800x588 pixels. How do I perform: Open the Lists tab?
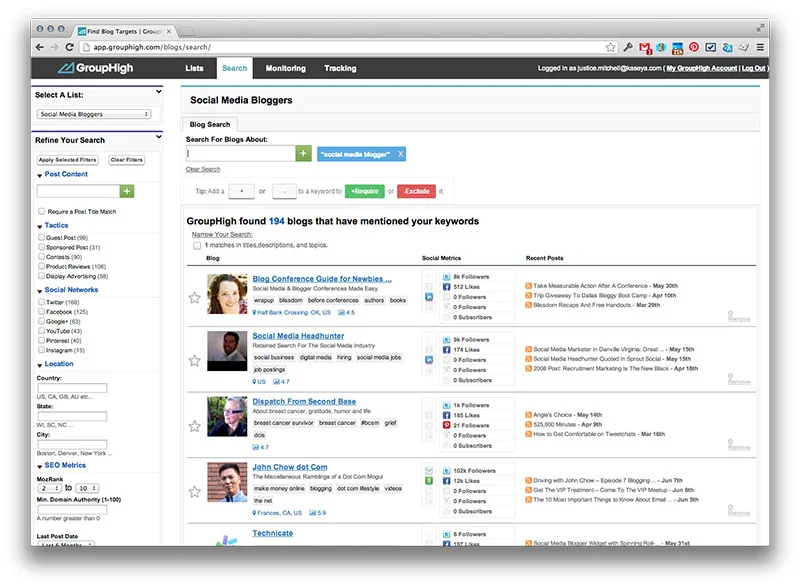(194, 68)
